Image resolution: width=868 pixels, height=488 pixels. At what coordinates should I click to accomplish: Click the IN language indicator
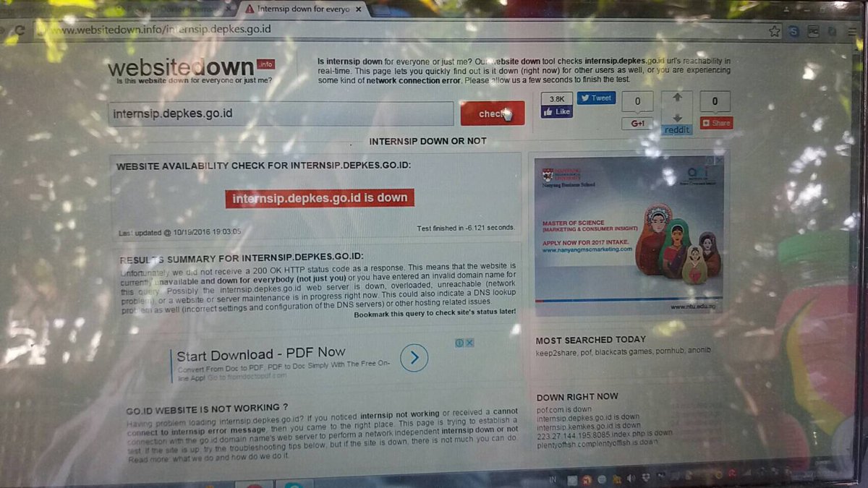tap(553, 479)
